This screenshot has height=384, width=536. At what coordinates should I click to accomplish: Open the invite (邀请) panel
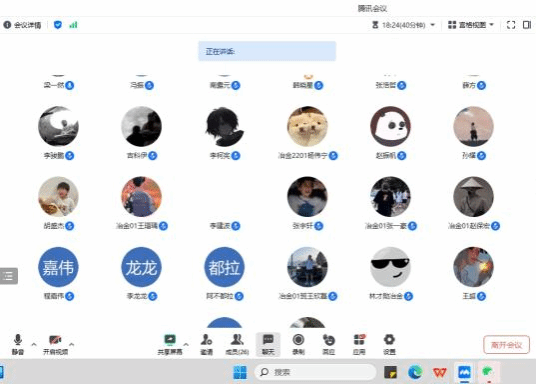click(206, 344)
